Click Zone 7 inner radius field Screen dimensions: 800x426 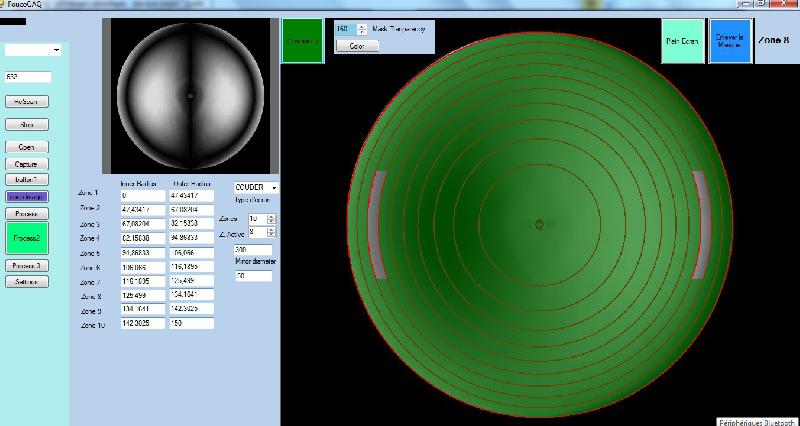point(143,281)
